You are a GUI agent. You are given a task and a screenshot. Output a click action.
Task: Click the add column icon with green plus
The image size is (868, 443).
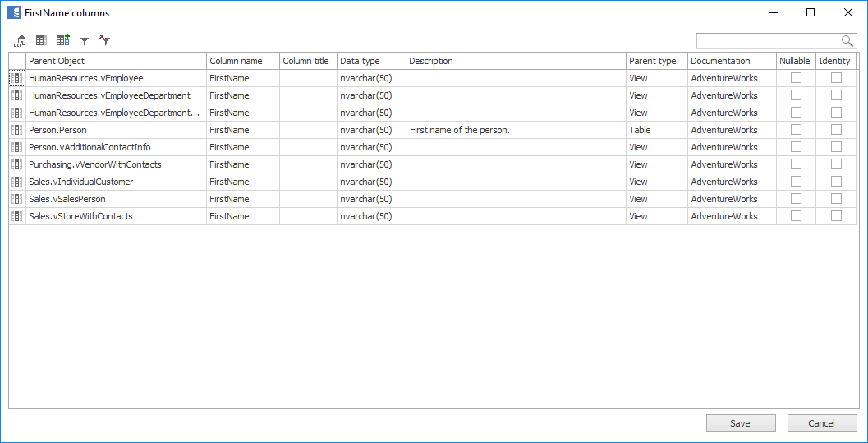click(62, 40)
